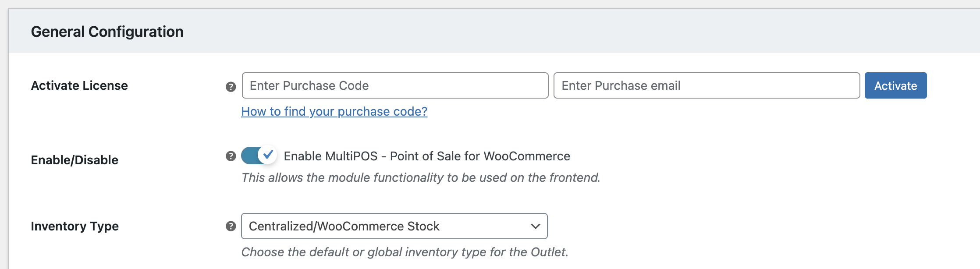Click the frontend module functionality description text
Image resolution: width=980 pixels, height=269 pixels.
(420, 177)
